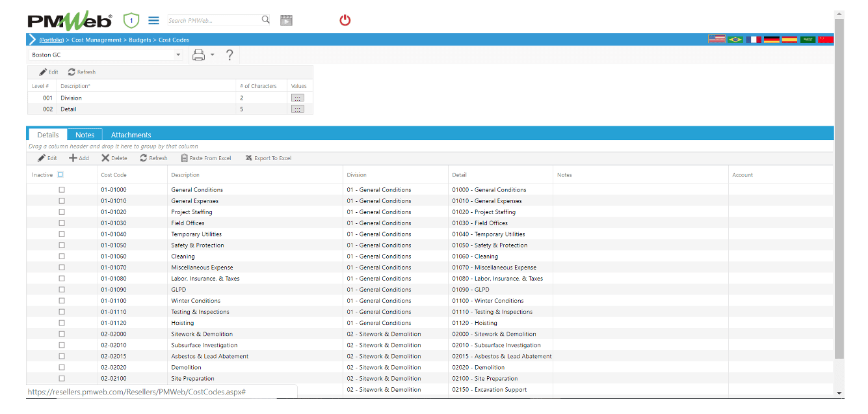Open Values button for Division level
Screen dimensions: 868x414
click(298, 98)
